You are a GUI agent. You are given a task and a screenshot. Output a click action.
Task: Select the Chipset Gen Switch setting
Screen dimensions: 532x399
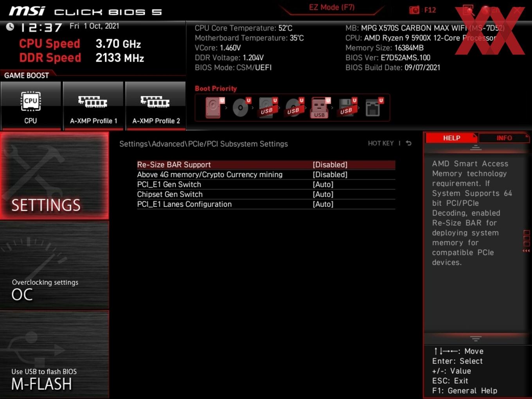click(266, 194)
